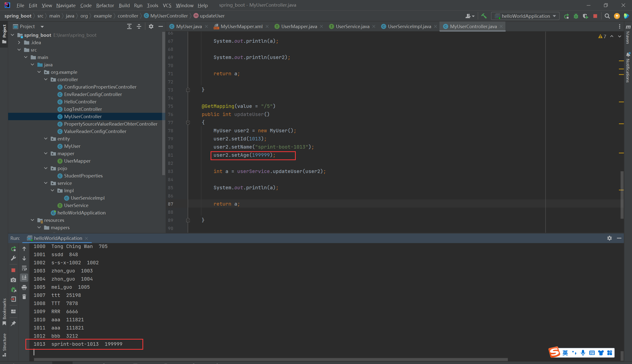Click the printer icon in Run console
The image size is (632, 364).
(24, 287)
